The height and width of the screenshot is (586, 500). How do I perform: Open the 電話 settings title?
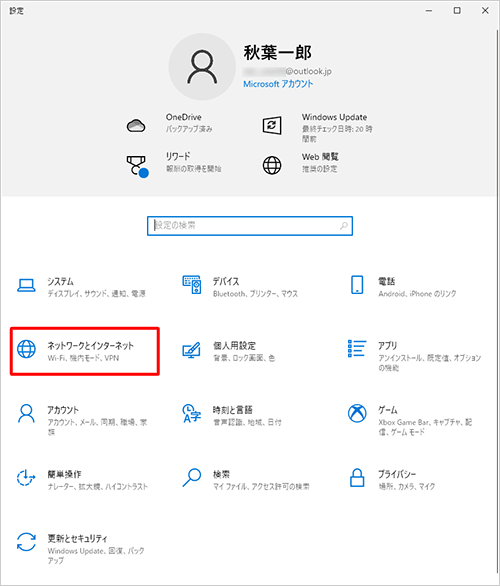[x=386, y=281]
